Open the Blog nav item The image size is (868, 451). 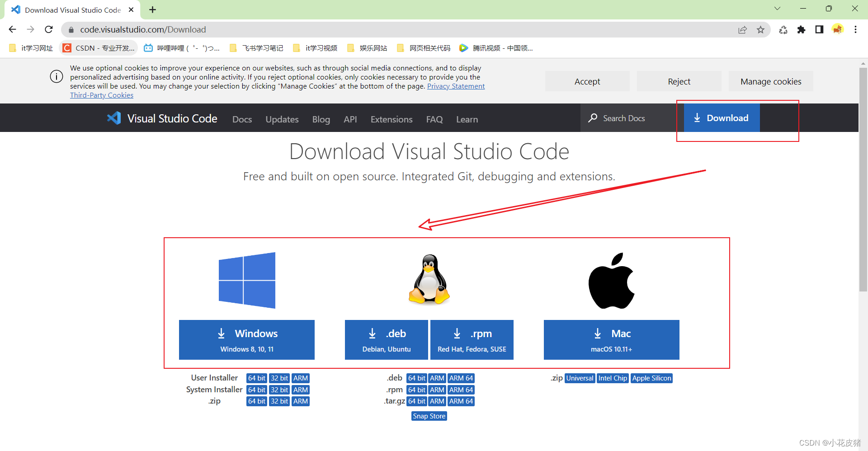pyautogui.click(x=321, y=119)
